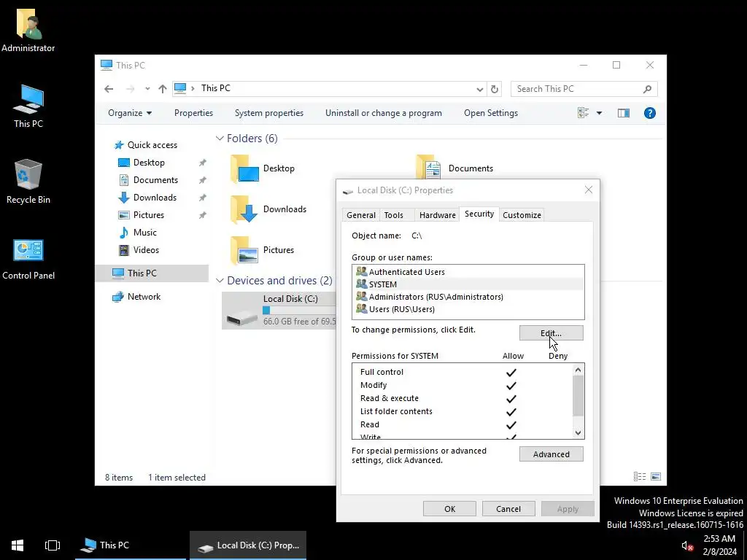747x560 pixels.
Task: Open the Security tab
Action: pyautogui.click(x=479, y=214)
